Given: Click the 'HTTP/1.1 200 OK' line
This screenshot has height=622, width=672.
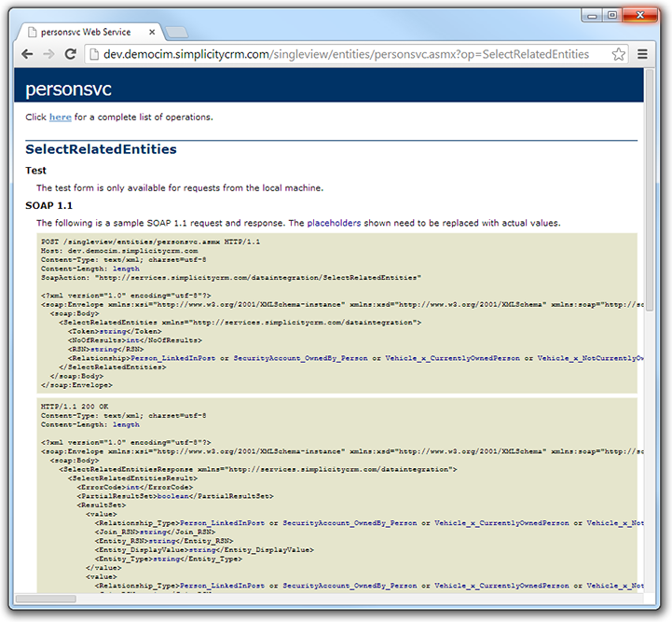Looking at the screenshot, I should [75, 407].
